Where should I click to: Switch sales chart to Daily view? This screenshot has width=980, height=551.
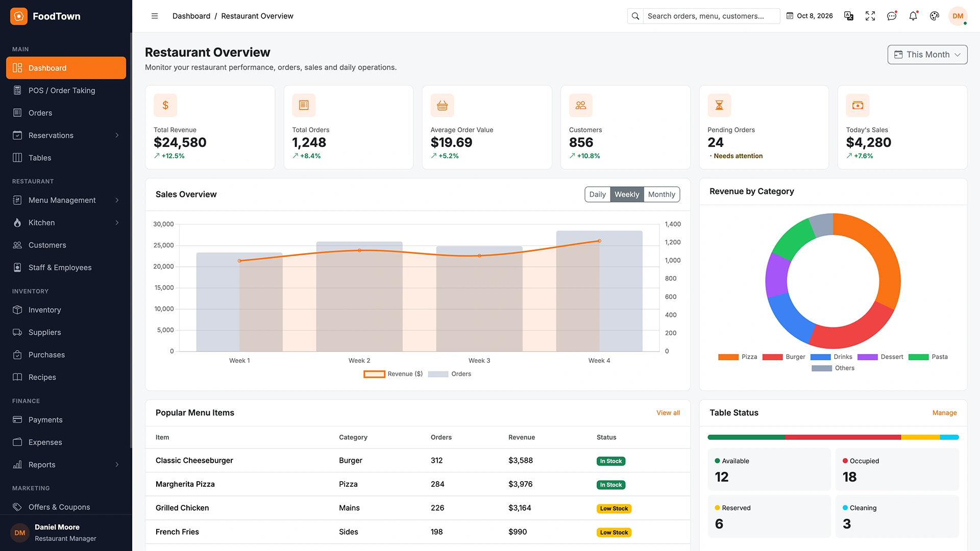pos(597,194)
